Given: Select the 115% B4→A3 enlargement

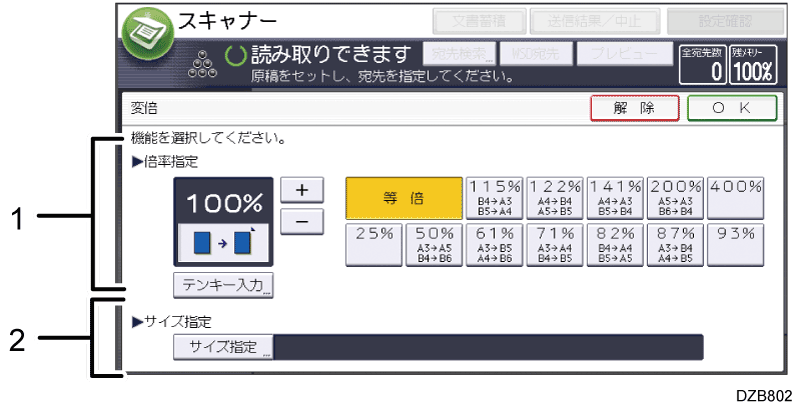Looking at the screenshot, I should (x=494, y=198).
